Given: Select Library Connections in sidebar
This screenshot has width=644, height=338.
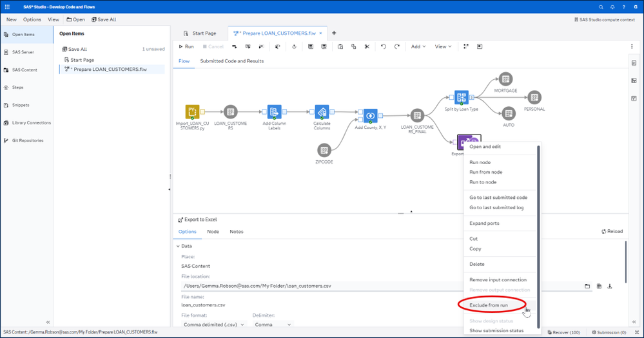Looking at the screenshot, I should coord(26,123).
